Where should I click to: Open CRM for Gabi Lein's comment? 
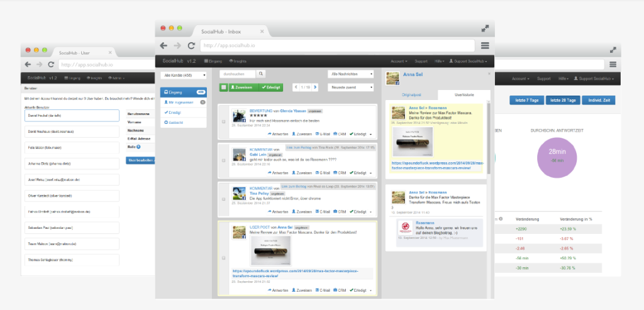point(339,173)
